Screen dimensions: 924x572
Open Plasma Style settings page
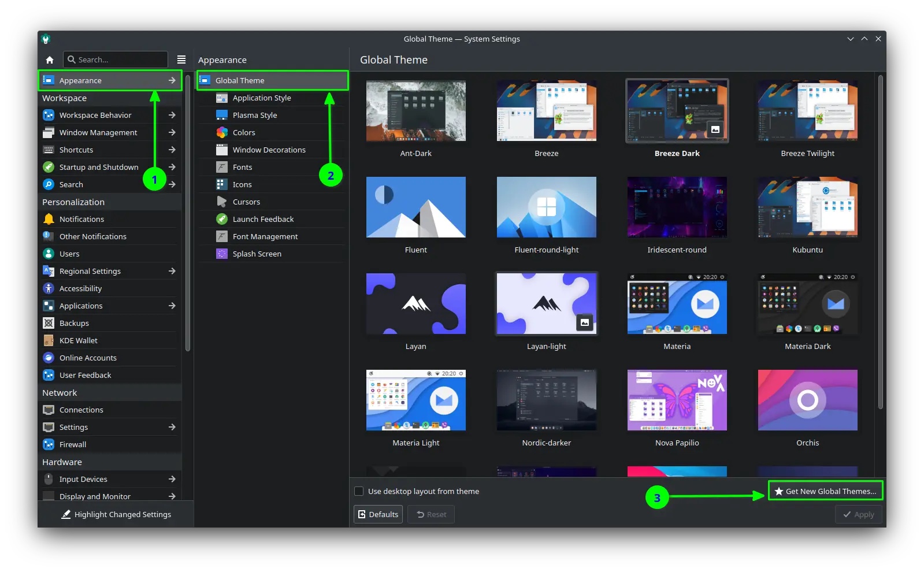tap(255, 115)
